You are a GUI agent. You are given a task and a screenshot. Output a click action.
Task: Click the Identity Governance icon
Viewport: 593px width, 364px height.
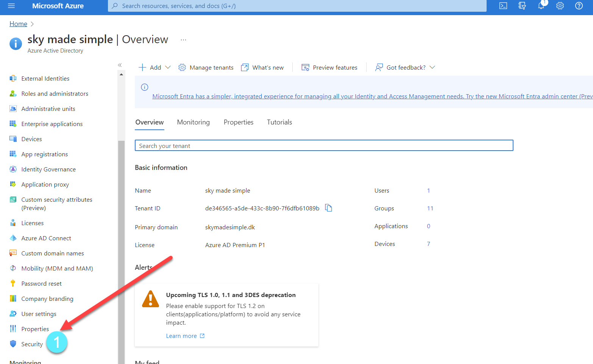click(13, 169)
